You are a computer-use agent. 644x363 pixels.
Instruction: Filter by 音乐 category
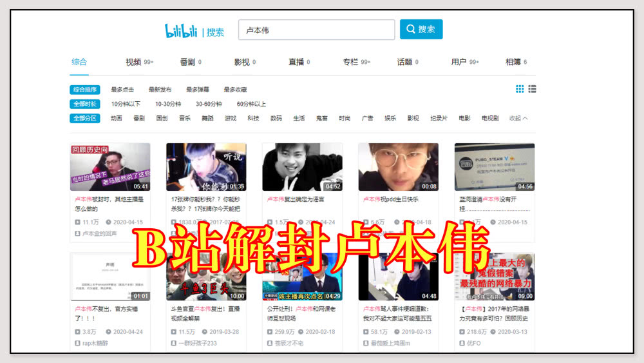coord(185,119)
